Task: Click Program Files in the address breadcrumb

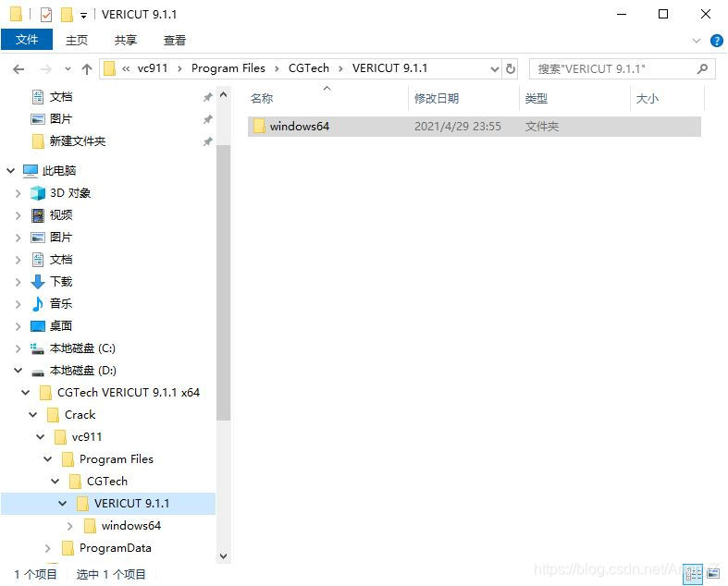Action: (228, 68)
